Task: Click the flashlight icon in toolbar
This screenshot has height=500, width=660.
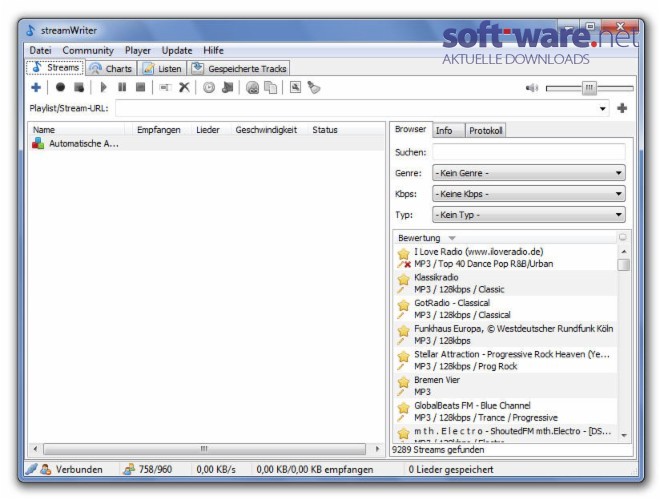Action: [314, 88]
